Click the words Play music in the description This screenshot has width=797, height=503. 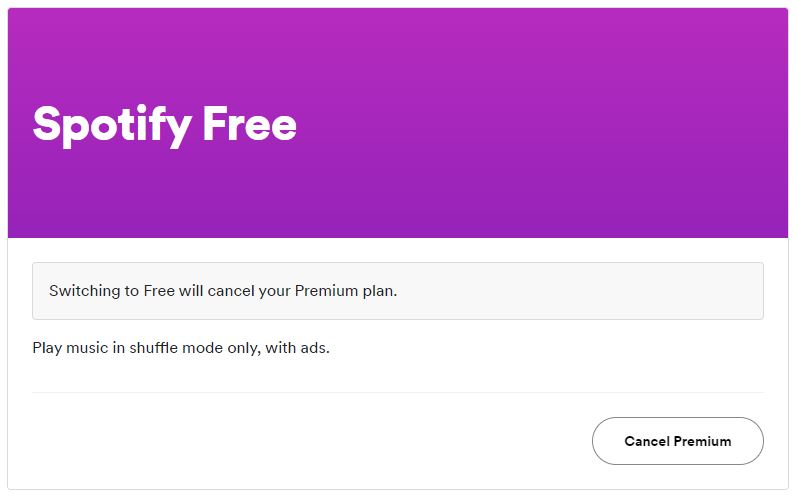70,348
